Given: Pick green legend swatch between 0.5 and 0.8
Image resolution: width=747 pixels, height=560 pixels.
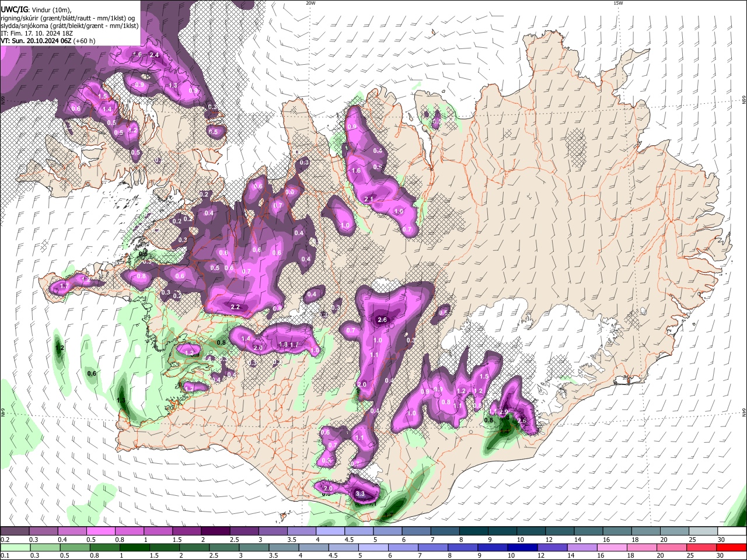Looking at the screenshot, I should (75, 547).
